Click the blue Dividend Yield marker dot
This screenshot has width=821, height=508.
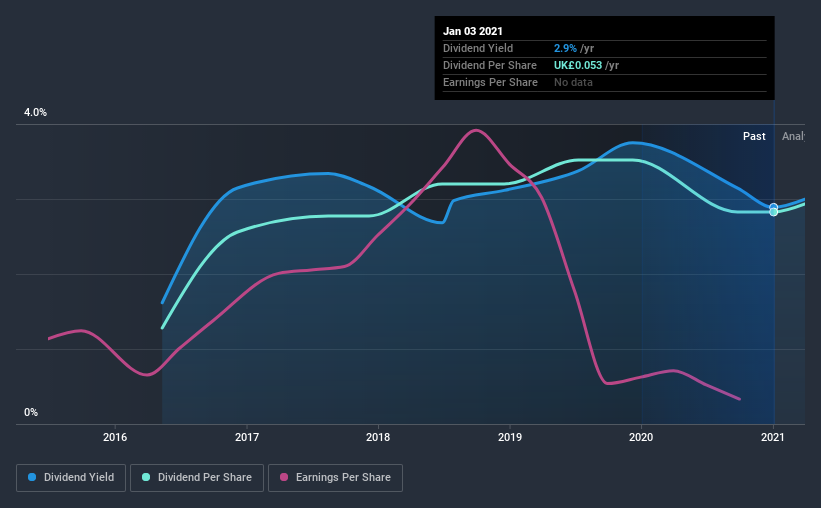[773, 207]
